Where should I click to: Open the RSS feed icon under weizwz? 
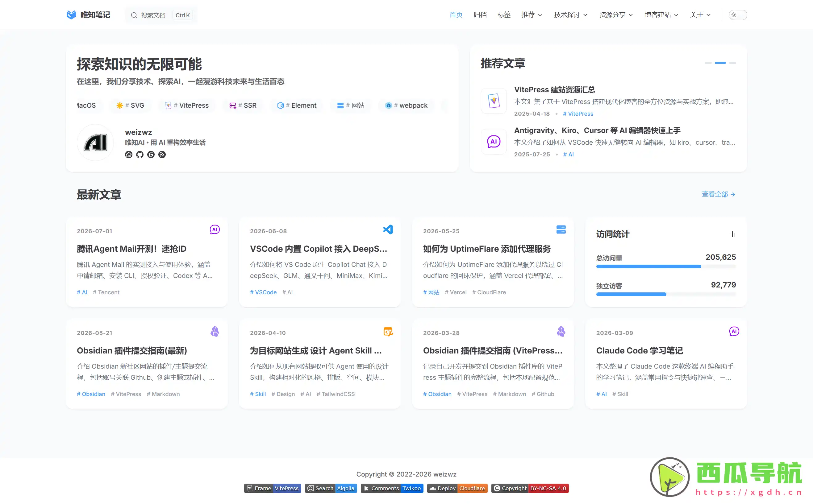tap(162, 154)
